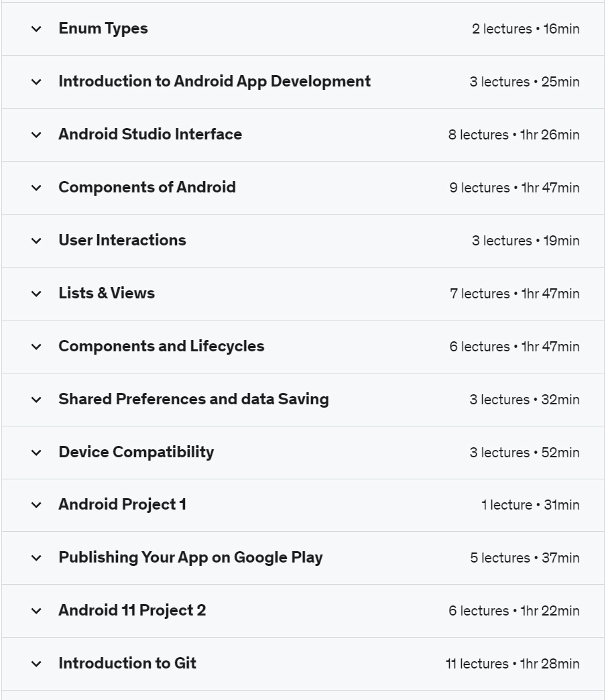
Task: Expand the Lists & Views chevron
Action: coord(36,294)
